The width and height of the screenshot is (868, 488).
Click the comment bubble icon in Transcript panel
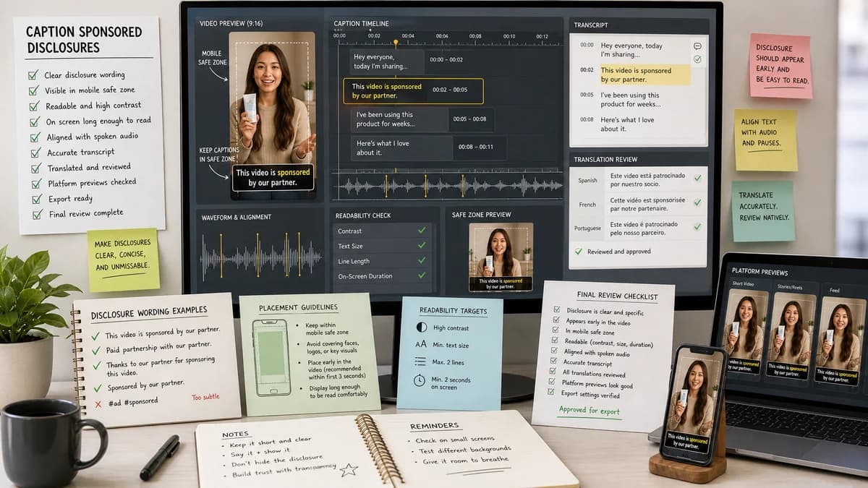[x=697, y=46]
